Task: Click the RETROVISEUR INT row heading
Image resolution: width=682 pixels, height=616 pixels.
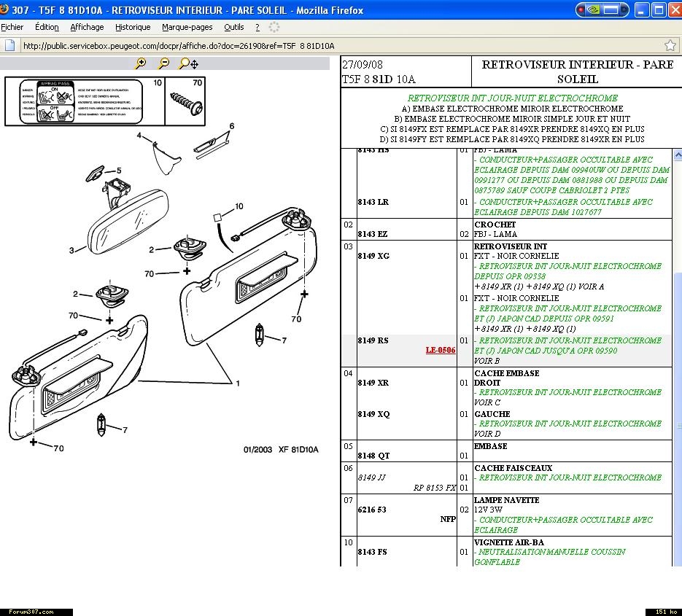Action: 510,246
